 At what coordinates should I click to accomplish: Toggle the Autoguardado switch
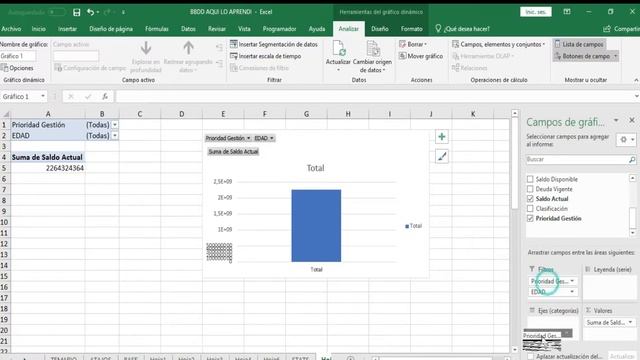click(x=56, y=12)
